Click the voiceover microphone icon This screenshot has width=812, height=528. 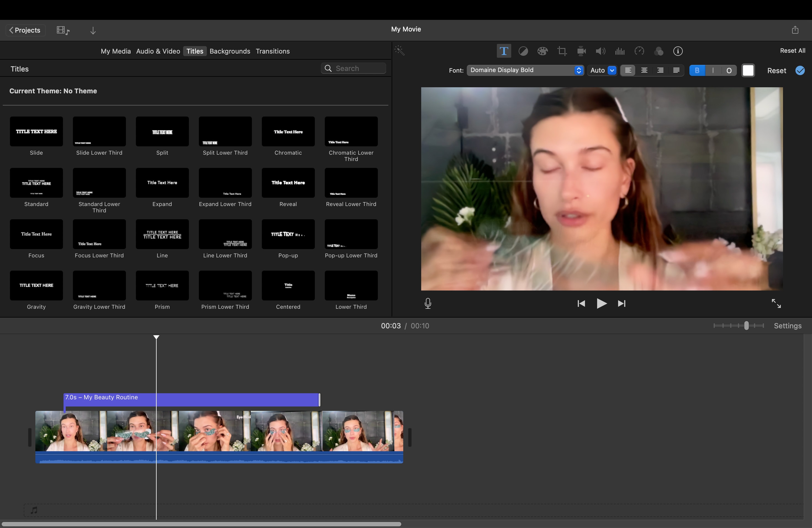[x=428, y=303]
